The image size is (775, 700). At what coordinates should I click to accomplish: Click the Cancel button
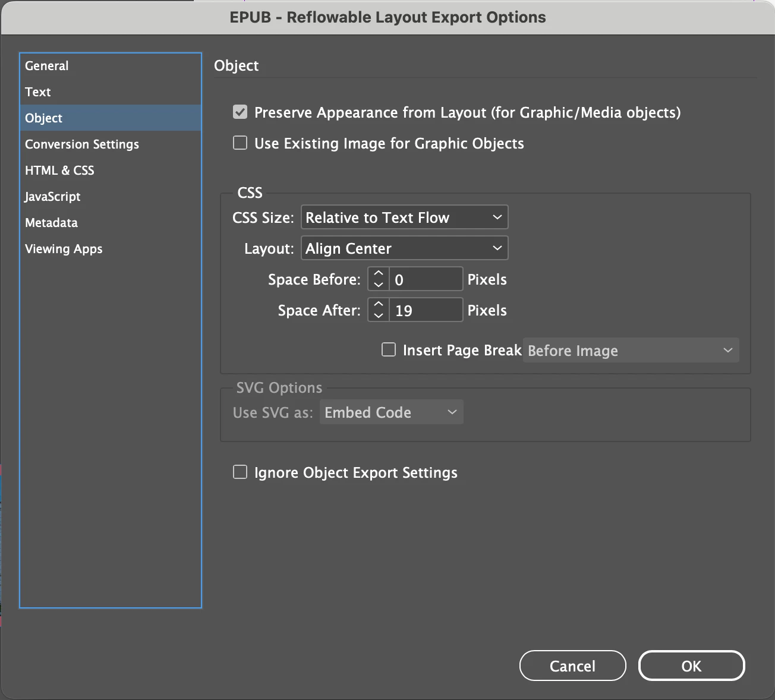(573, 666)
